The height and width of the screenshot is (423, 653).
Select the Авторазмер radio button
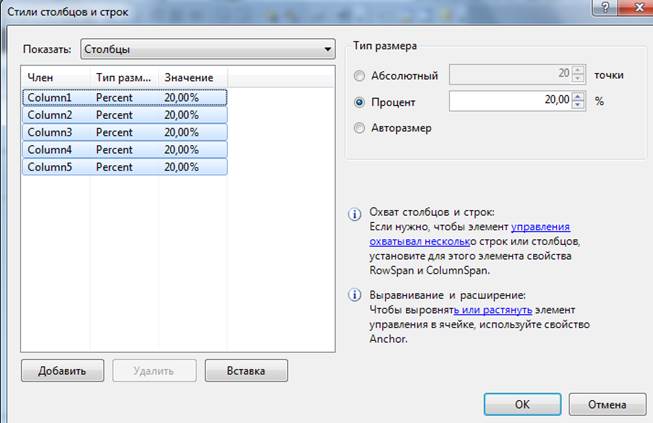tap(359, 128)
